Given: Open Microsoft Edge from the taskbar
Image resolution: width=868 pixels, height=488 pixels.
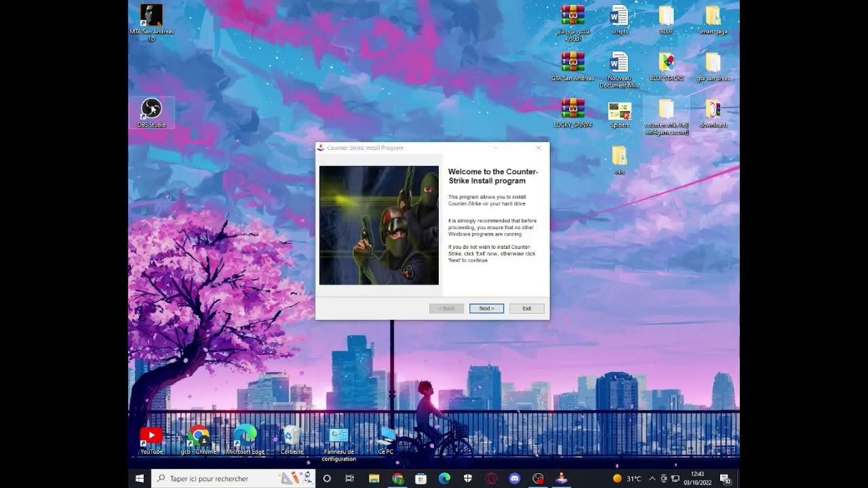Looking at the screenshot, I should coord(444,479).
